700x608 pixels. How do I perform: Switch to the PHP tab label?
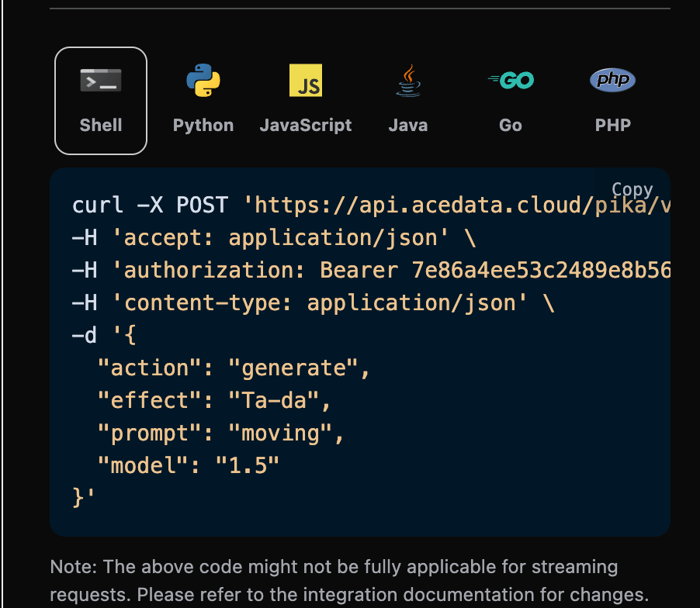(613, 125)
